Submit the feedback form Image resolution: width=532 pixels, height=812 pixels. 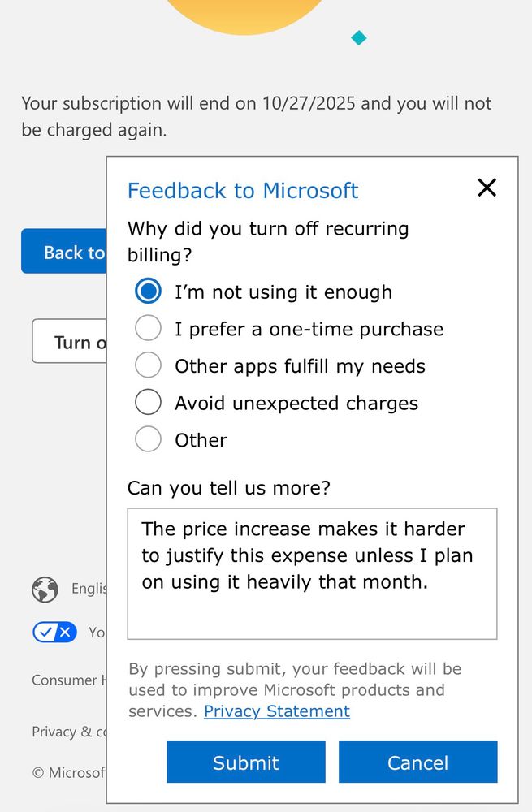point(245,762)
